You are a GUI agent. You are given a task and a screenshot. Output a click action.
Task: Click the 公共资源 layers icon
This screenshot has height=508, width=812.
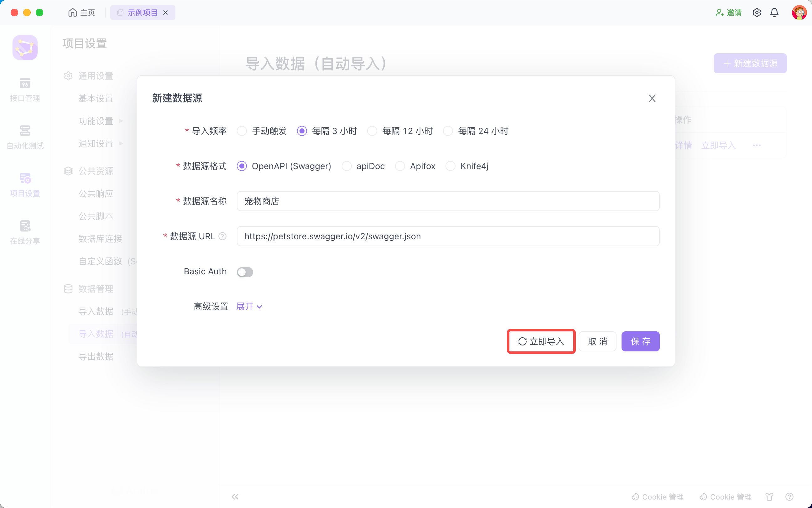tap(68, 171)
